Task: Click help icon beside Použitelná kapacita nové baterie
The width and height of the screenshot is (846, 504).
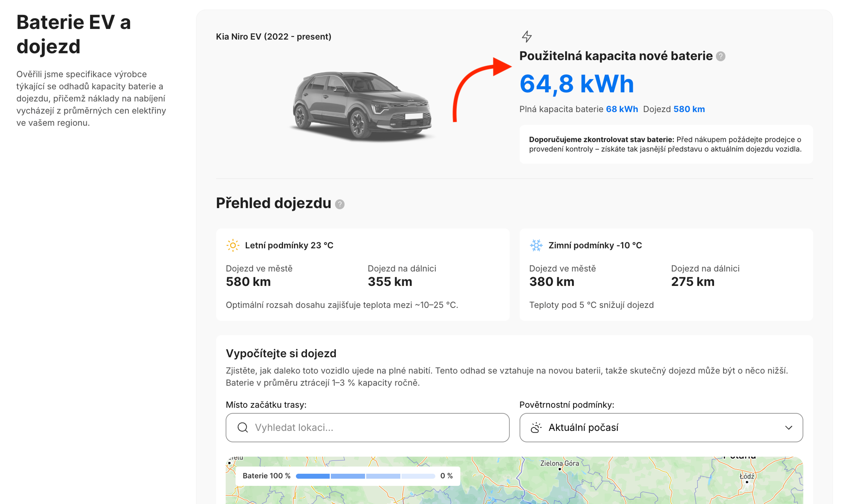Action: coord(720,56)
